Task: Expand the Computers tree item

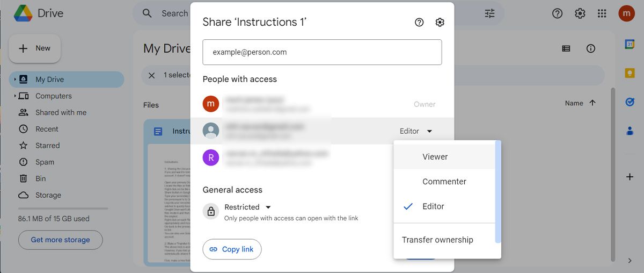Action: [x=15, y=96]
